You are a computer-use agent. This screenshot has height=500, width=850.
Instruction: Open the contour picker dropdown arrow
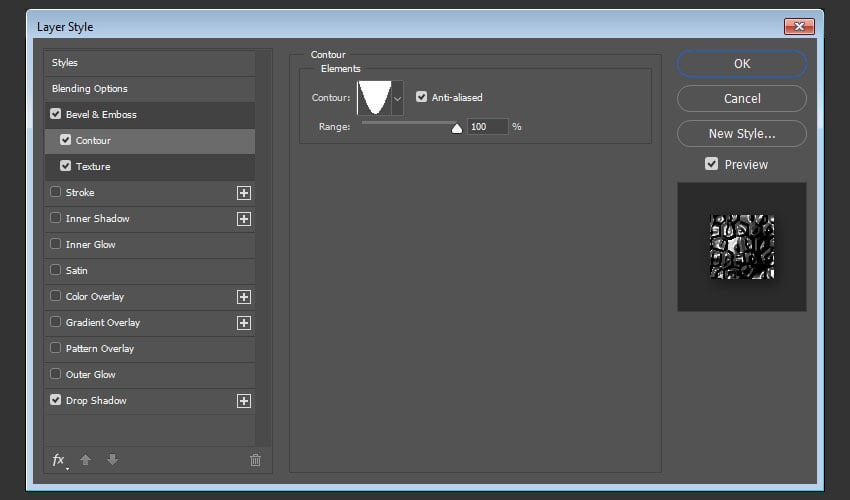(x=397, y=98)
